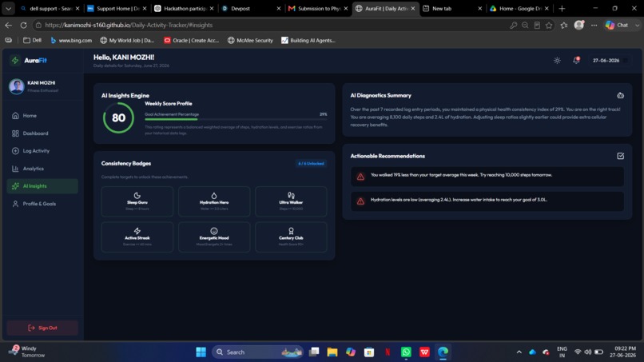Viewport: 644px width, 362px height.
Task: Click the Sign Out button
Action: (x=42, y=328)
